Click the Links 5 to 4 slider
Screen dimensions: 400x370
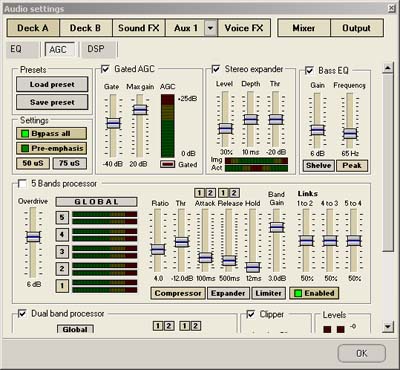pyautogui.click(x=354, y=241)
